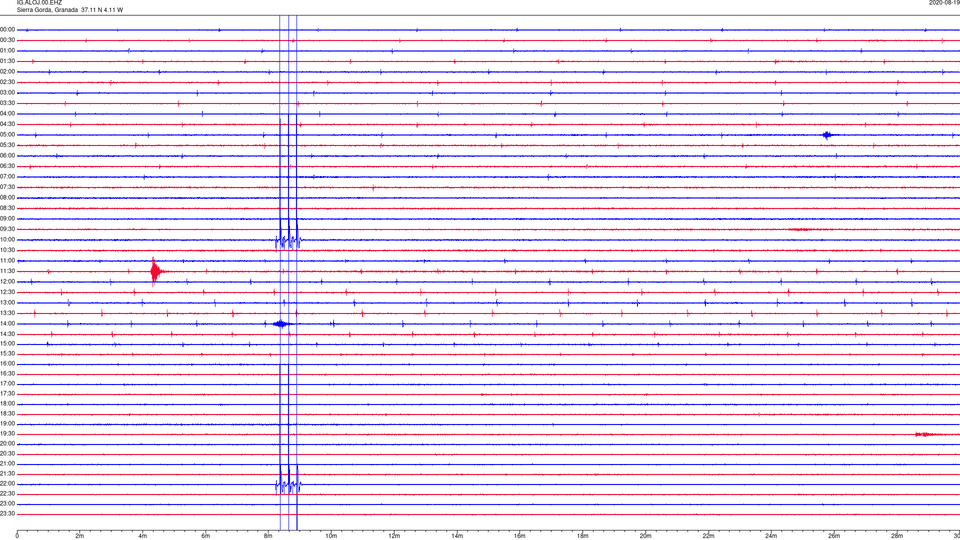Click the 8m mark on the minute axis
960x540 pixels.
coord(268,536)
